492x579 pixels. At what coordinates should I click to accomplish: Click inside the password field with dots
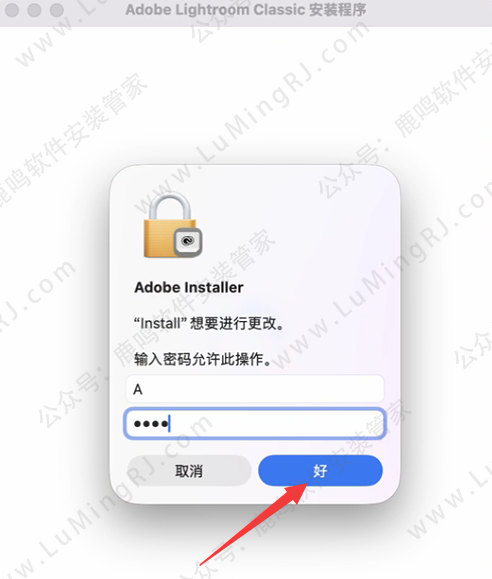[255, 423]
